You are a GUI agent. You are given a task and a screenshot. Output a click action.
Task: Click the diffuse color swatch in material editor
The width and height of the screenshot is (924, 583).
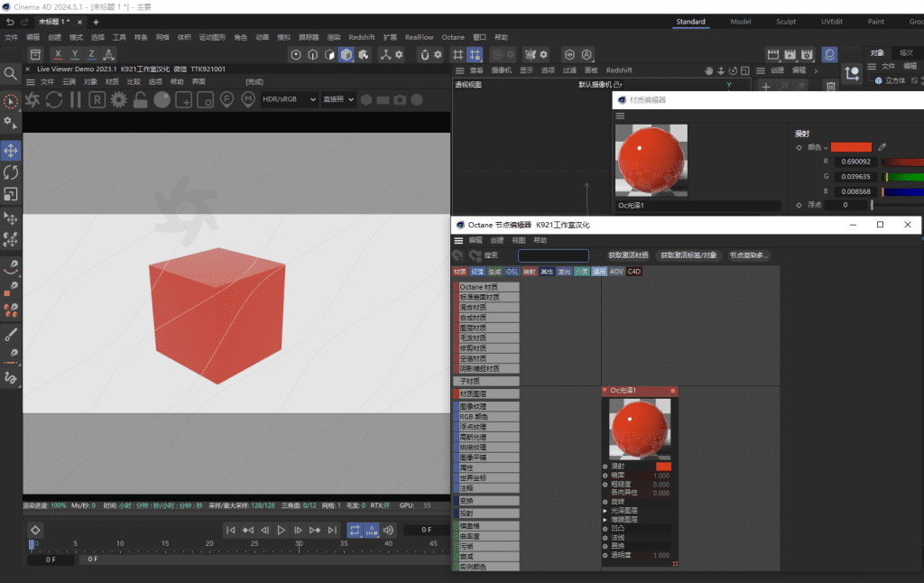click(851, 147)
